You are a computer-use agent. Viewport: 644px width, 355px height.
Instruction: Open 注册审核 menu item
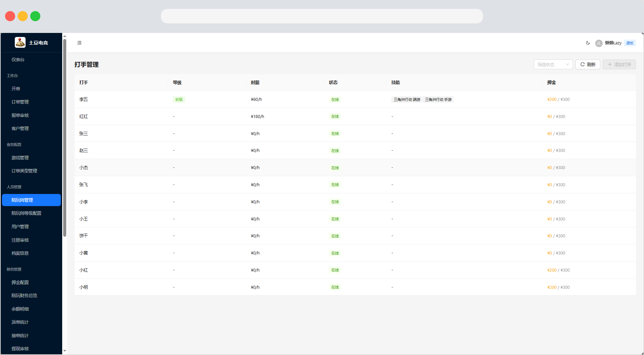click(31, 240)
